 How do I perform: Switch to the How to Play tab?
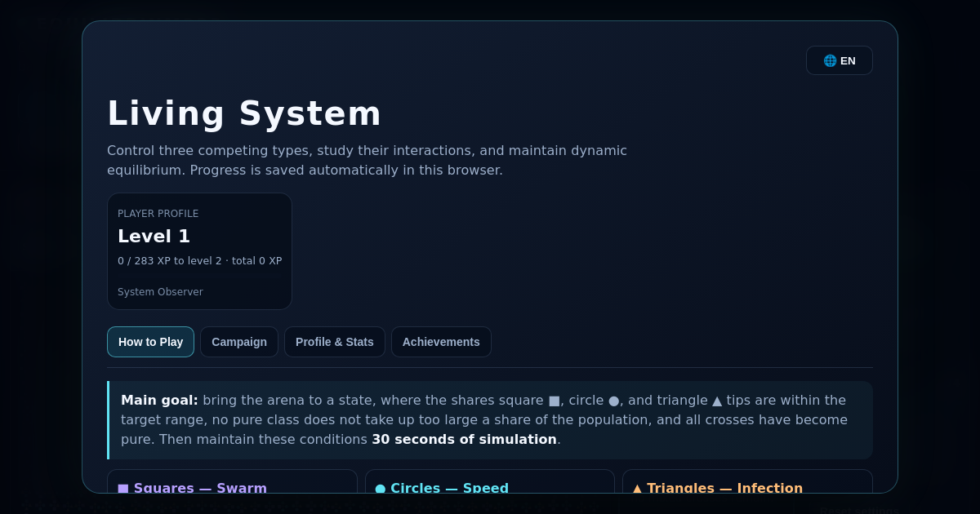click(x=150, y=342)
